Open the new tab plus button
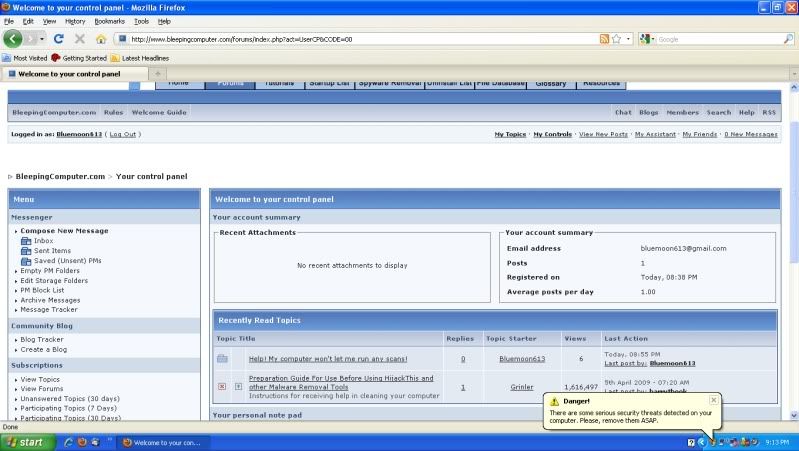Viewport: 799px width, 451px height. point(158,74)
